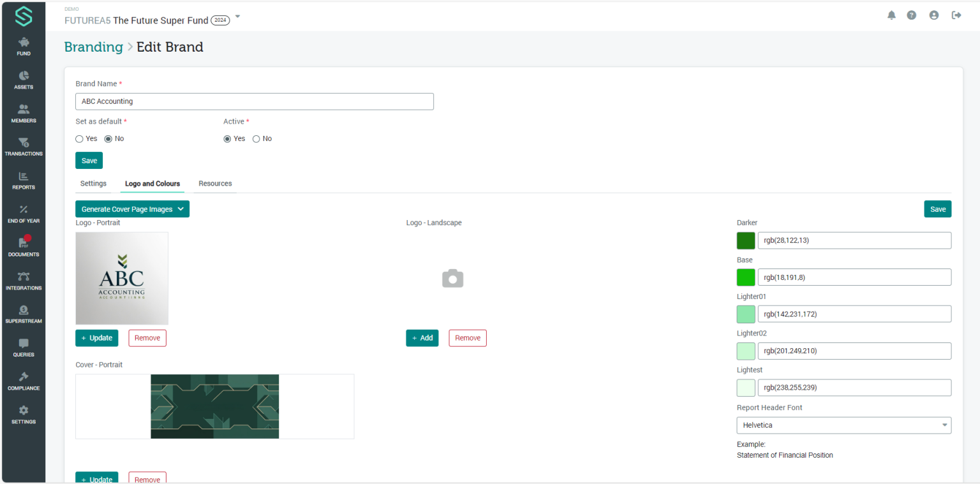Switch to the Settings tab

point(93,184)
